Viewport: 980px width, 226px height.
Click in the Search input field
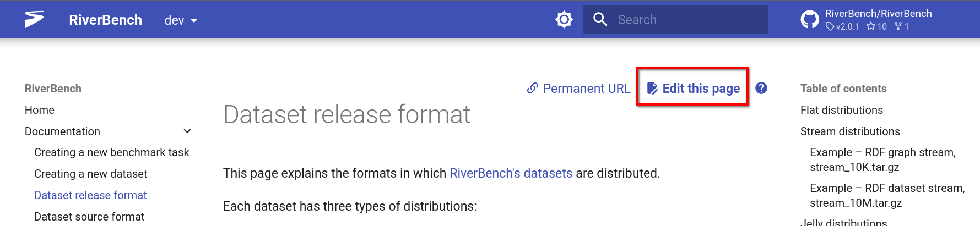click(689, 20)
